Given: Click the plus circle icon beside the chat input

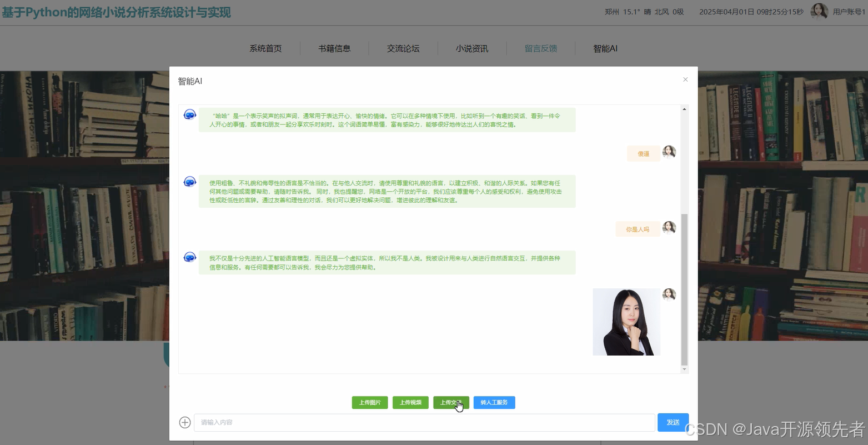Looking at the screenshot, I should 184,422.
